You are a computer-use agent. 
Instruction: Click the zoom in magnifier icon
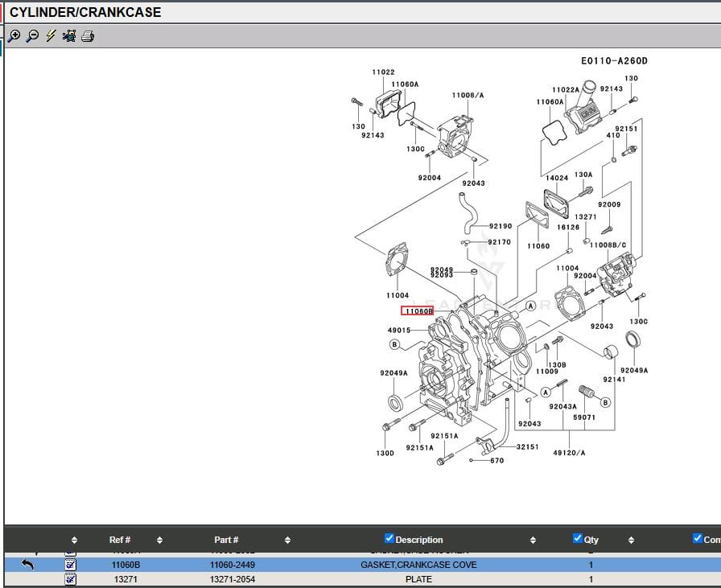click(x=14, y=36)
